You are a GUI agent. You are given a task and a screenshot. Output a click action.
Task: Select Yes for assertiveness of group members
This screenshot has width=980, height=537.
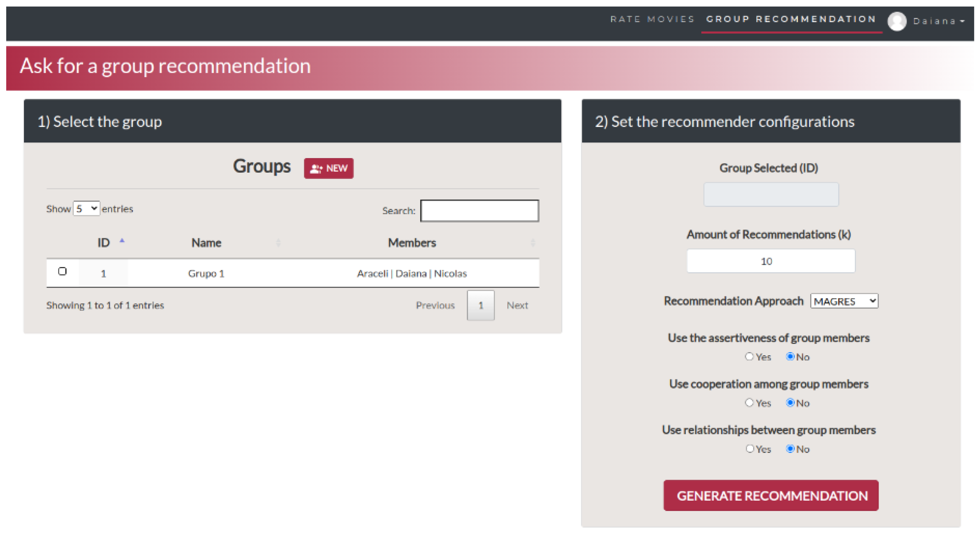(749, 357)
